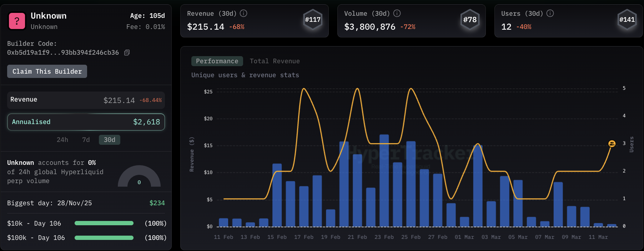Screen dimensions: 644x251
Task: Click the $100k milestone progress bar
Action: tap(104, 238)
